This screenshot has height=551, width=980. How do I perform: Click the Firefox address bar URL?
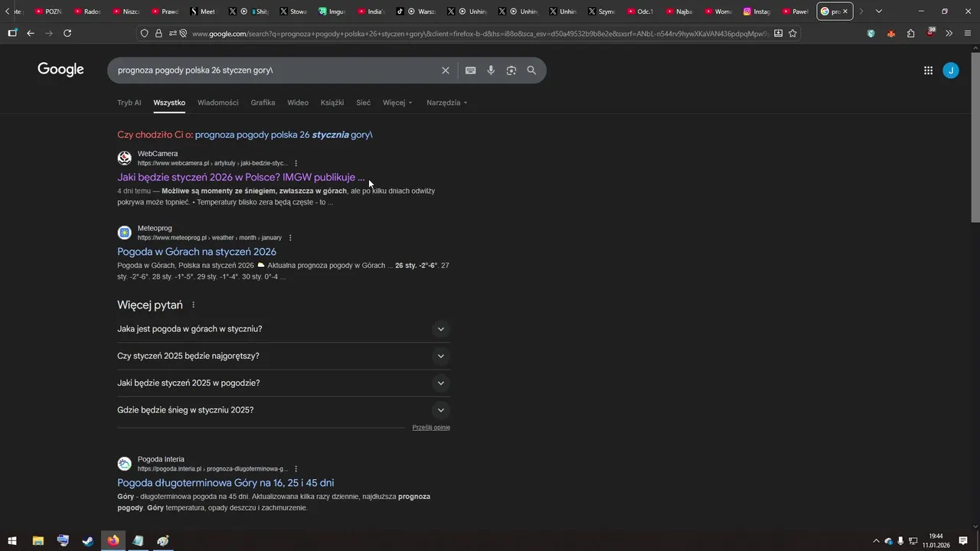coord(479,34)
